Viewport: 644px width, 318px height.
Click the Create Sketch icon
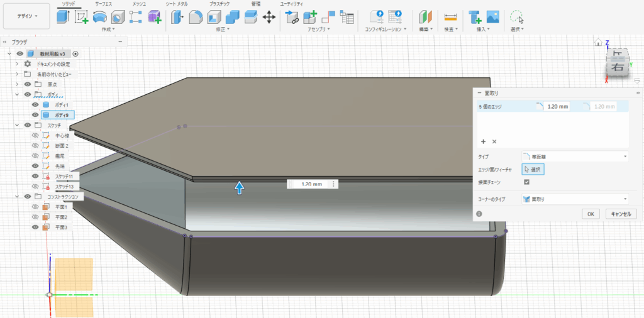(x=81, y=17)
